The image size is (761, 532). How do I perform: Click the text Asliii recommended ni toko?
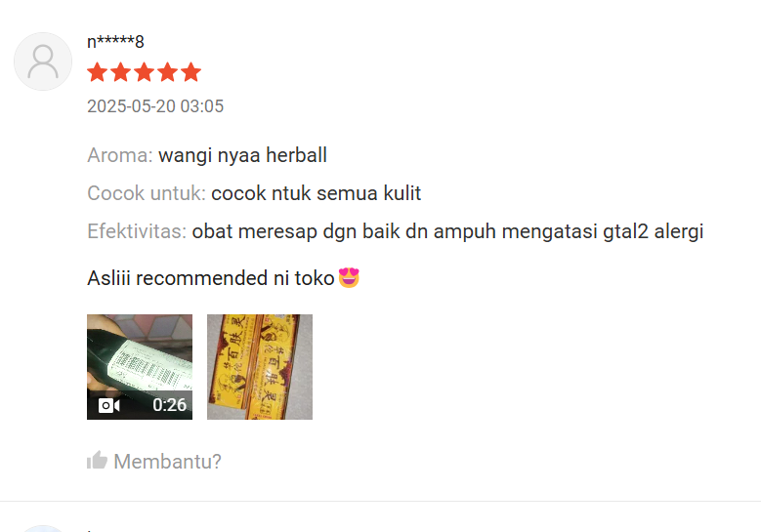pyautogui.click(x=211, y=278)
